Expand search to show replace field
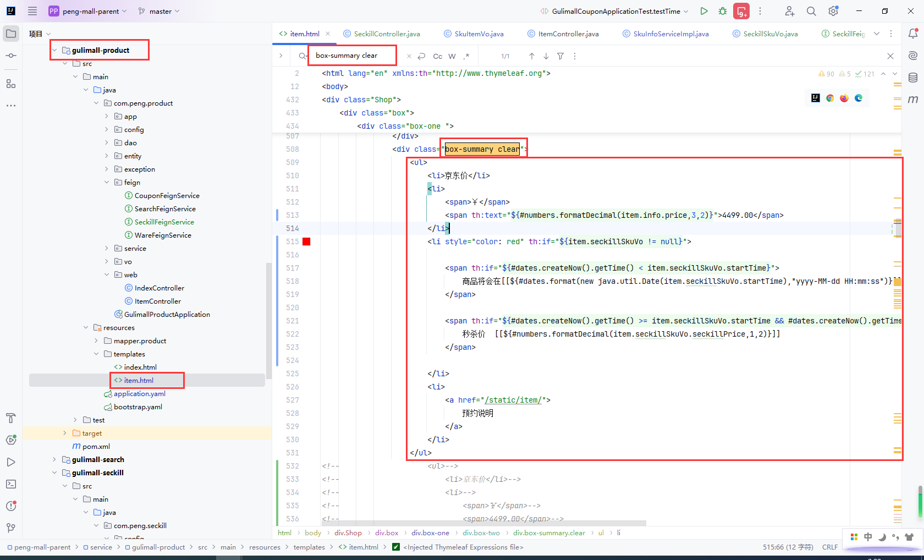Viewport: 924px width, 560px height. (280, 56)
